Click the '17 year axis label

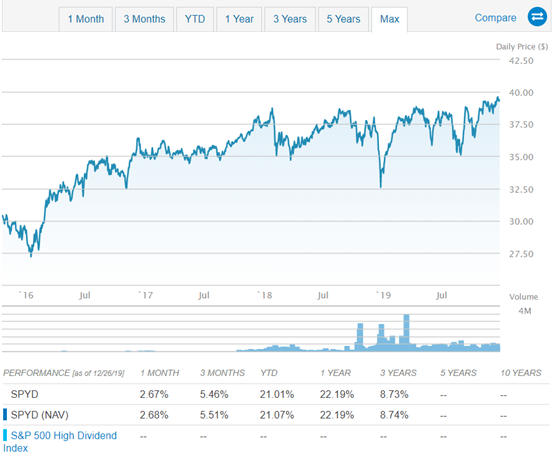coord(145,295)
